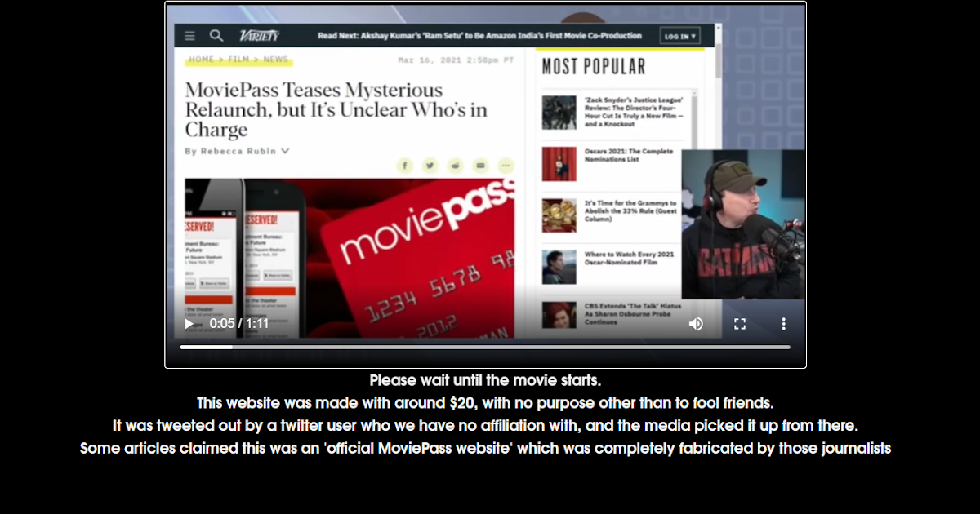Click the 'Please wait until the movie starts.' text
980x514 pixels.
point(485,380)
